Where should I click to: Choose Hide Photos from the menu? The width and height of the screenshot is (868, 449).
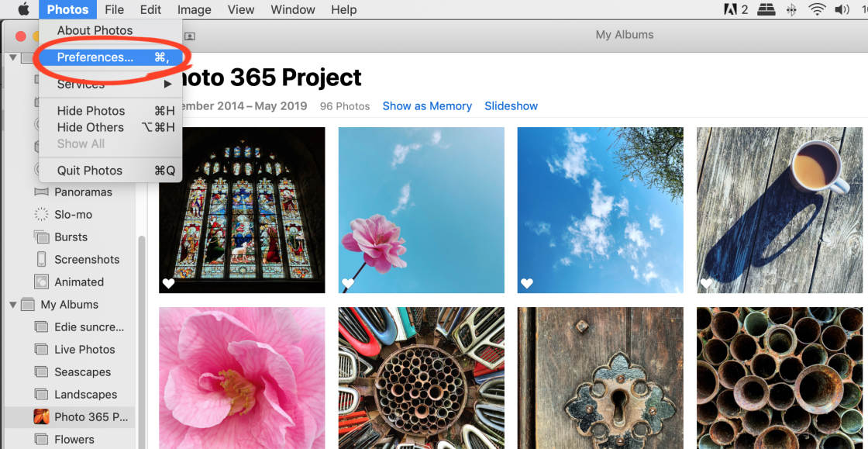tap(110, 111)
